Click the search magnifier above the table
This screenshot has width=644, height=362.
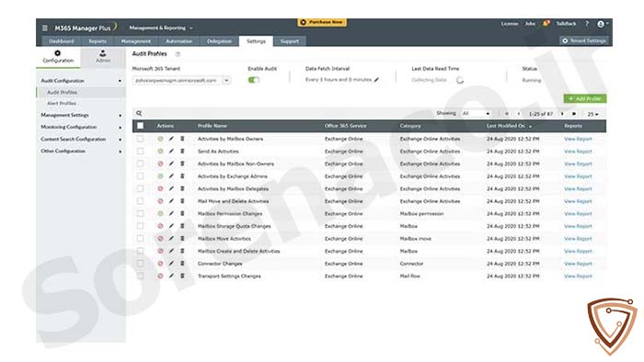pyautogui.click(x=139, y=113)
